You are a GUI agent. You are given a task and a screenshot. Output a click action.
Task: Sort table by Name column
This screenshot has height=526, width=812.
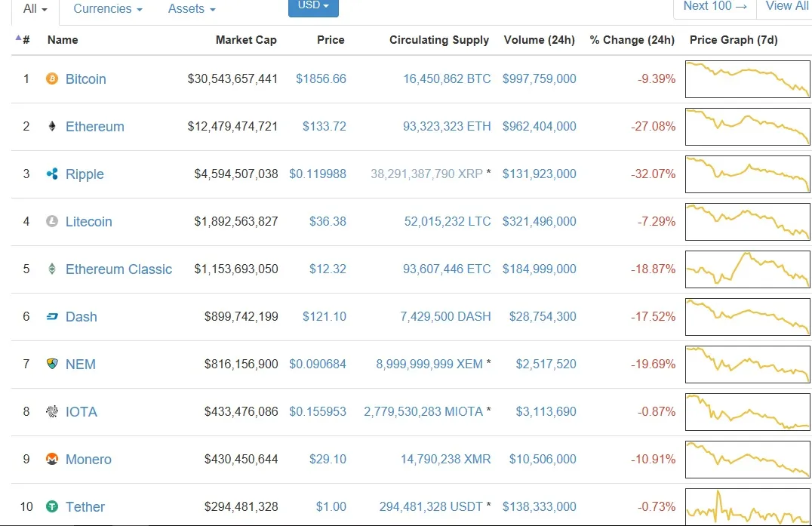(63, 40)
